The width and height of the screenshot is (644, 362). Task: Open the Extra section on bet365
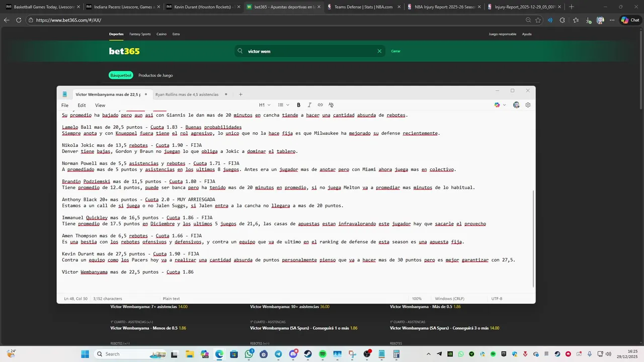tap(176, 34)
